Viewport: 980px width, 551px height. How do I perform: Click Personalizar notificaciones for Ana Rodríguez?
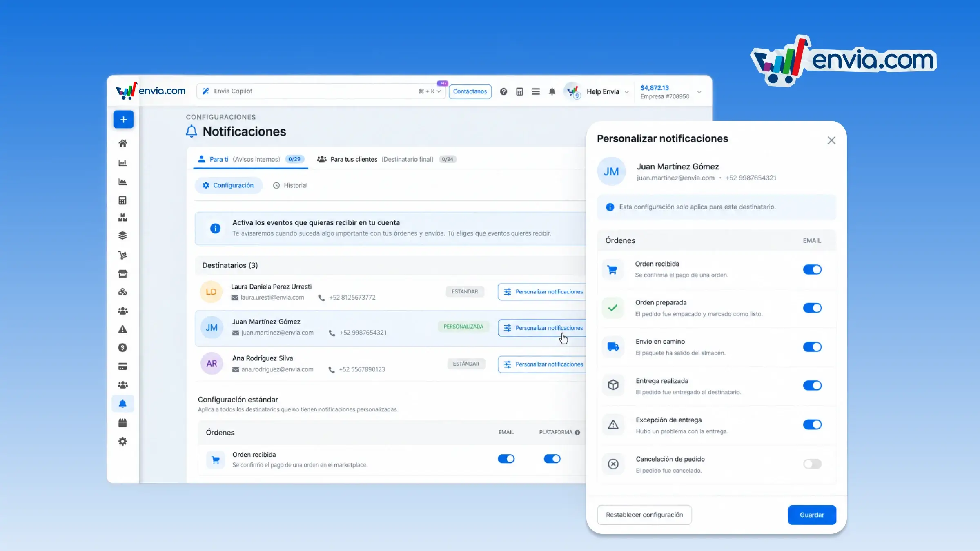[542, 364]
